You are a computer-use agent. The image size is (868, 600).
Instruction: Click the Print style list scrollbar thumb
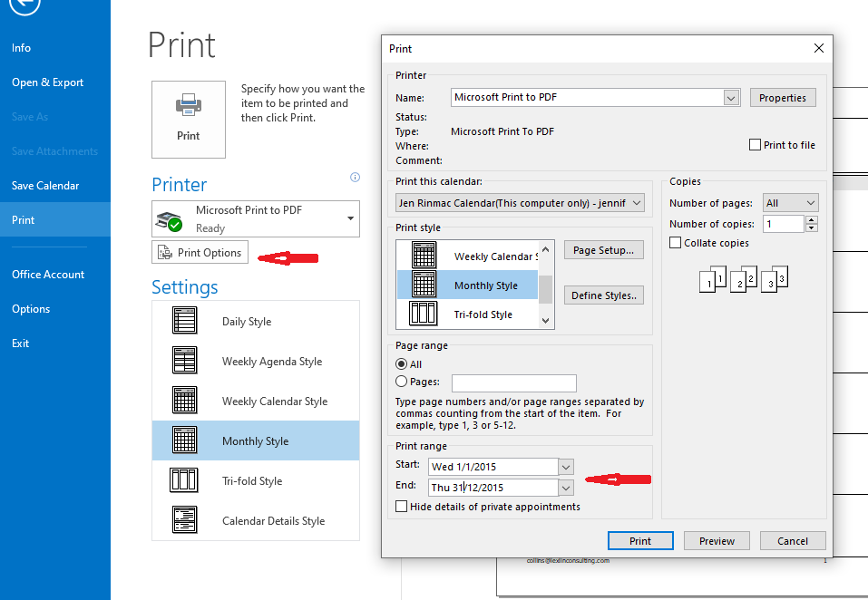click(x=545, y=289)
